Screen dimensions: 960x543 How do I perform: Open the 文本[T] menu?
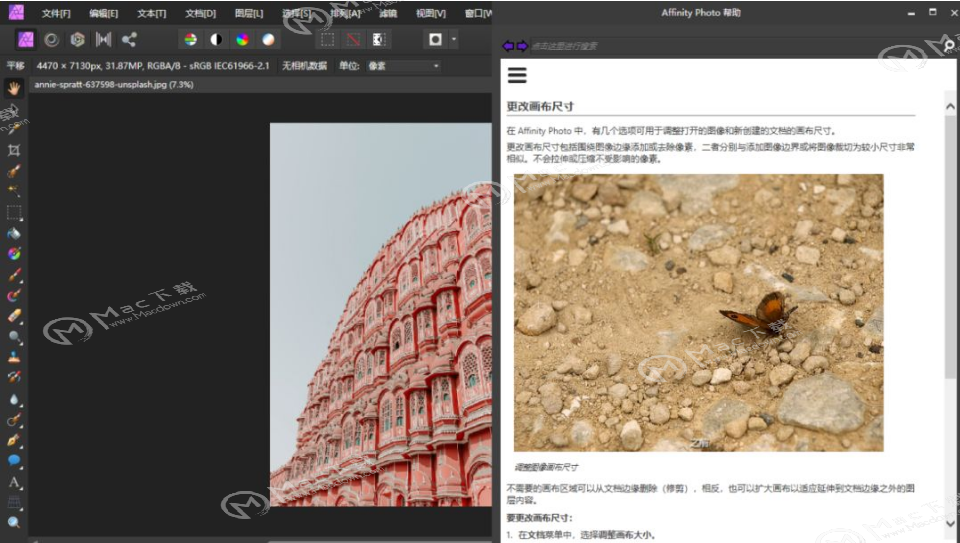point(151,13)
